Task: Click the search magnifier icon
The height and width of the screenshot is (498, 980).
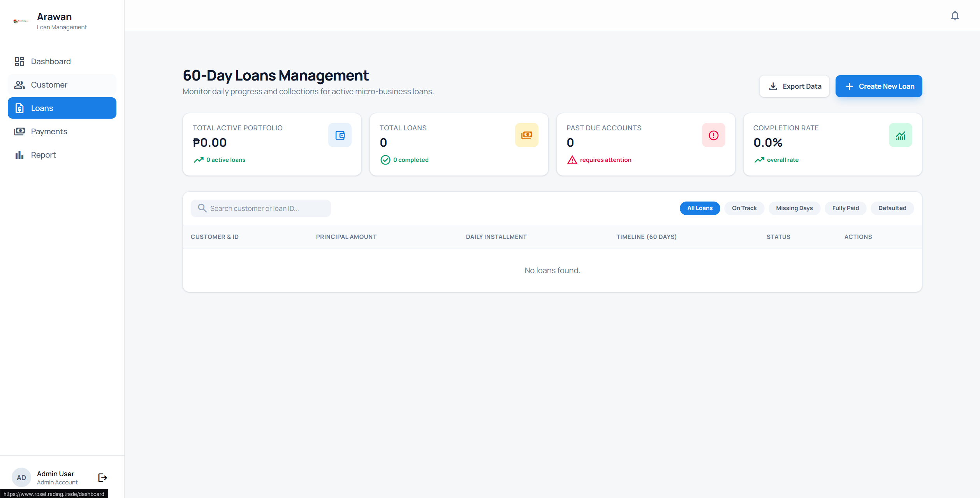Action: pos(202,208)
